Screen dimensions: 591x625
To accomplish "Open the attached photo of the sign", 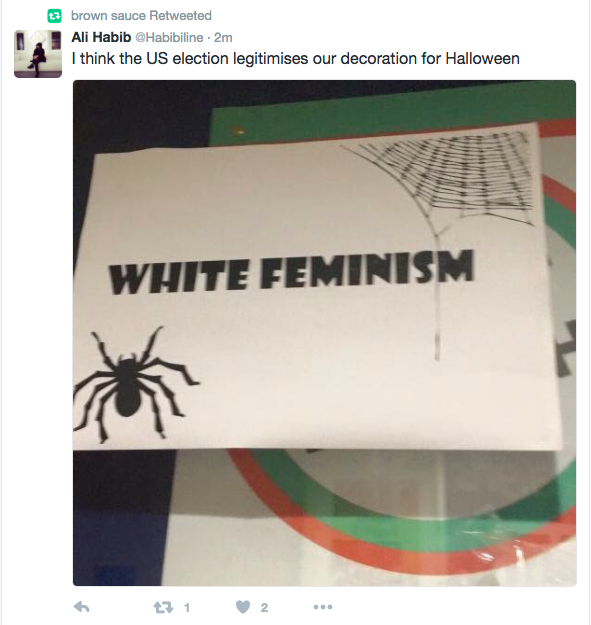I will pyautogui.click(x=324, y=333).
